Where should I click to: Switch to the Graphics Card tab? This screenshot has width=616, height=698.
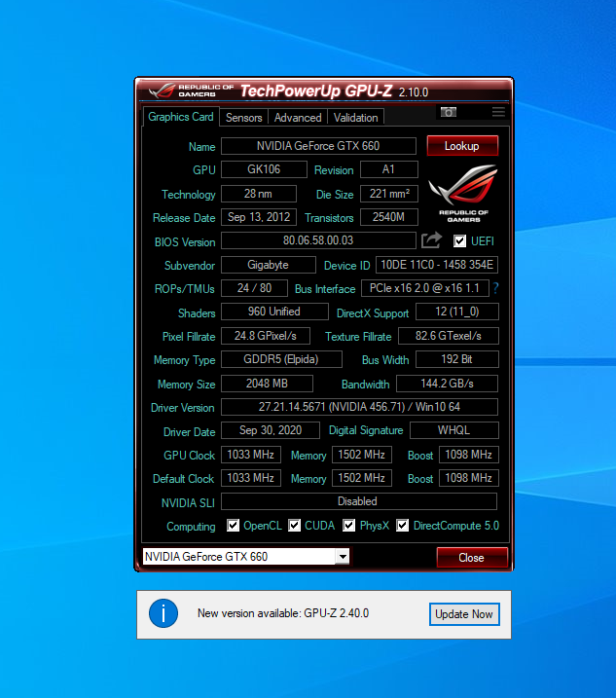pos(181,117)
